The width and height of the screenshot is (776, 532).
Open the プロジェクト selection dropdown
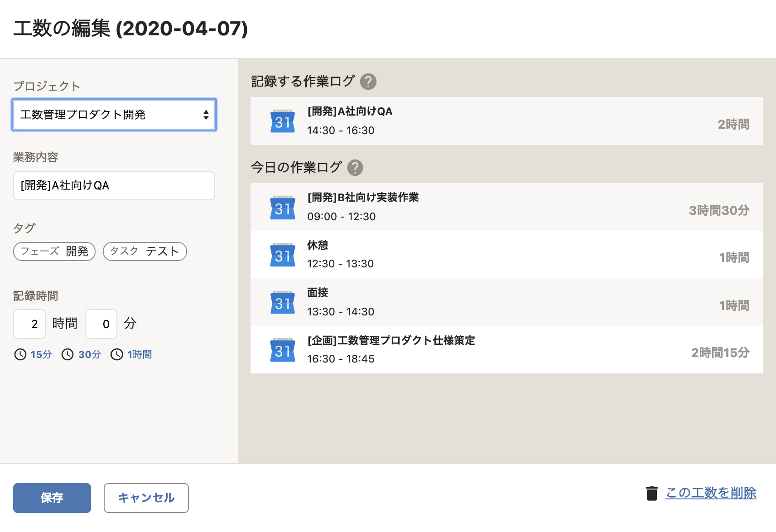[114, 115]
